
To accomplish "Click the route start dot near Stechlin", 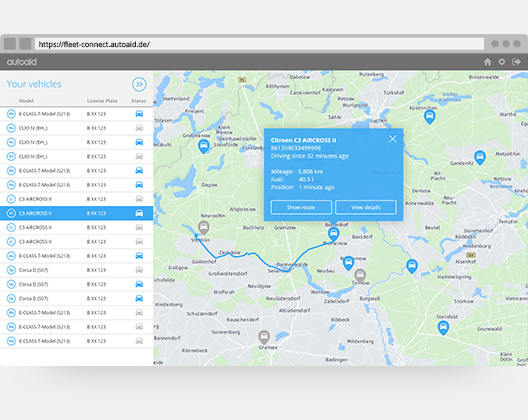I will 196,235.
